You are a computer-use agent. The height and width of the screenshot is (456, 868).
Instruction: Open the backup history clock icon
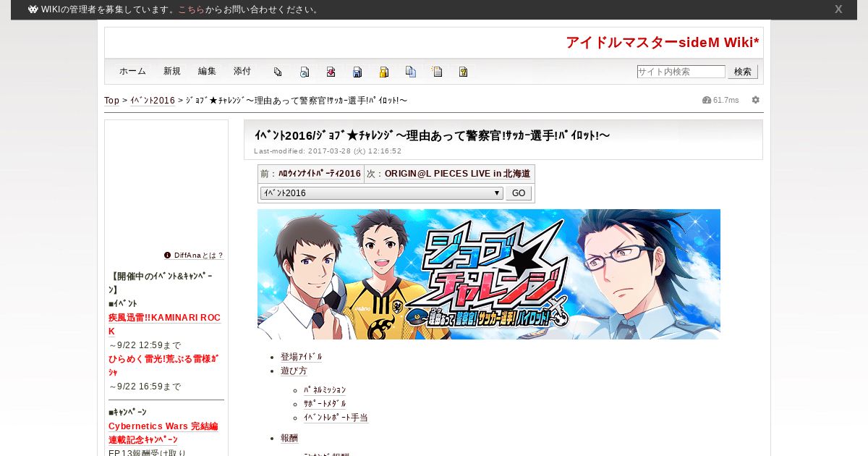point(305,72)
